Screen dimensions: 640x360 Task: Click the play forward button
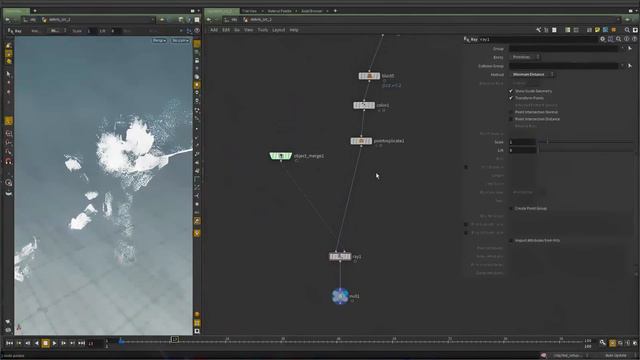(54, 343)
